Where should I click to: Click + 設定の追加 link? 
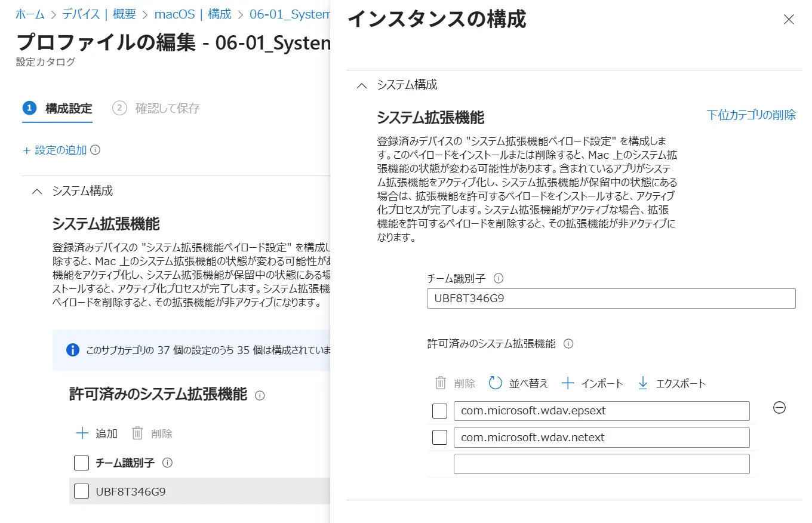pos(55,150)
